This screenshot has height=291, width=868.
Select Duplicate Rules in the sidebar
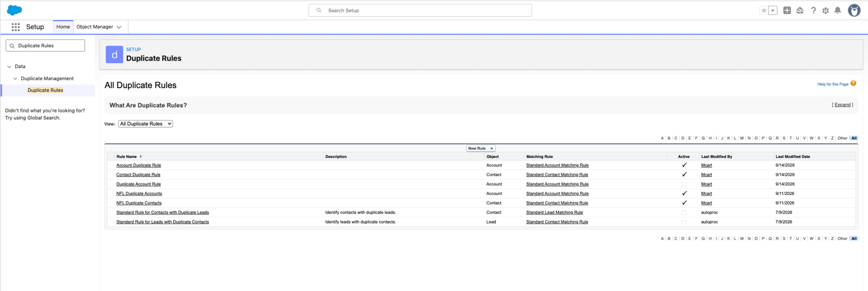click(x=46, y=90)
